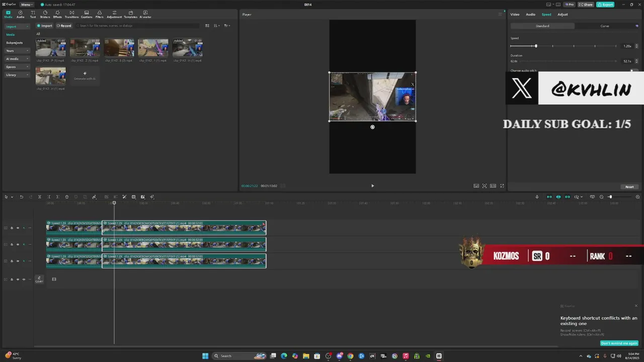Toggle the main track magnet
This screenshot has width=644, height=362.
pyautogui.click(x=549, y=197)
